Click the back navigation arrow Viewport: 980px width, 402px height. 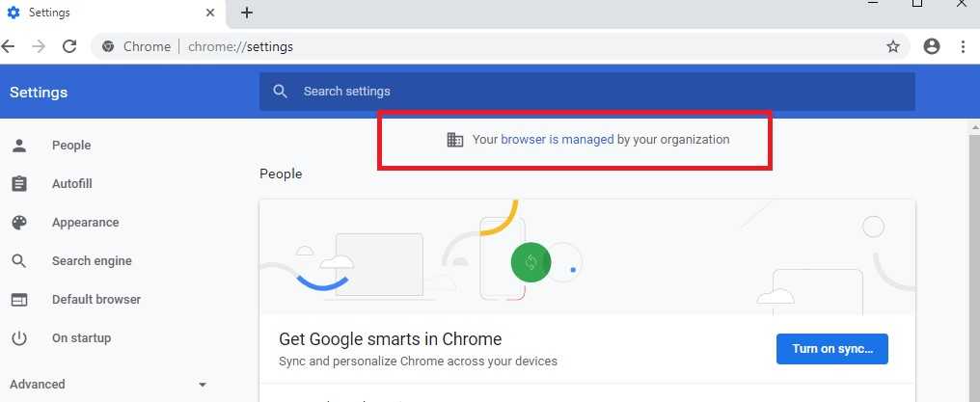[x=9, y=46]
